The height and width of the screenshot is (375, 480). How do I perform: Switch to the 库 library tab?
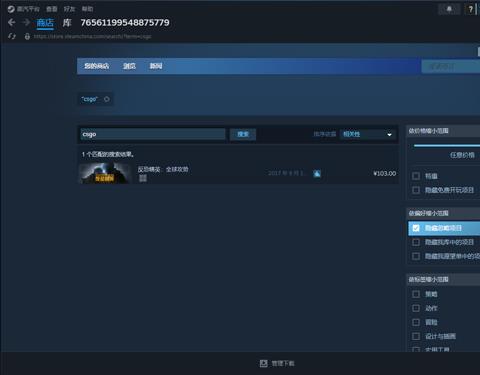(67, 23)
